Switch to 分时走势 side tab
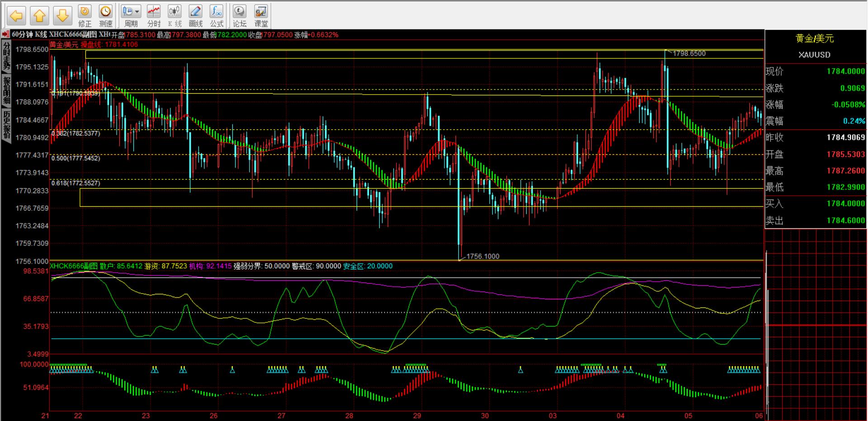The width and height of the screenshot is (868, 421). pyautogui.click(x=6, y=57)
